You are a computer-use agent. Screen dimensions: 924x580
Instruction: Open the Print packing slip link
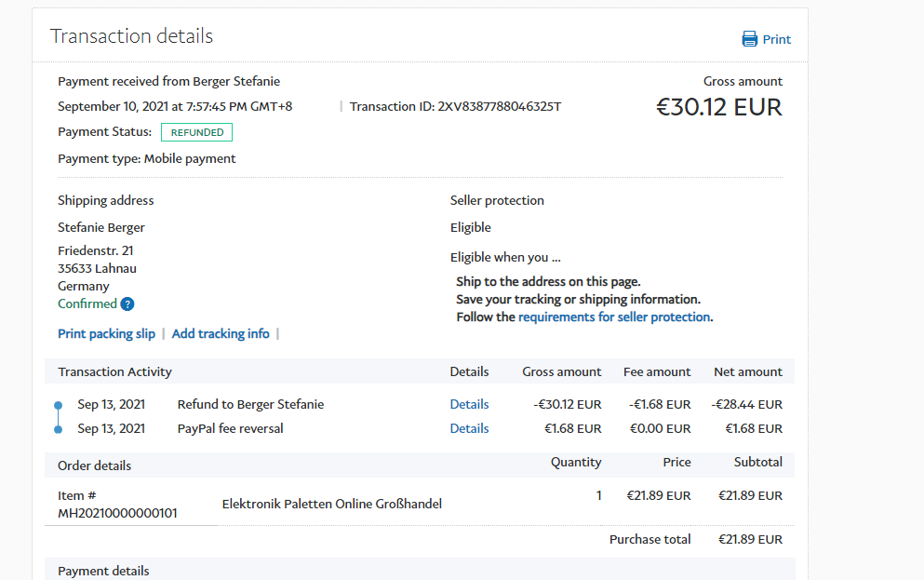(x=106, y=333)
